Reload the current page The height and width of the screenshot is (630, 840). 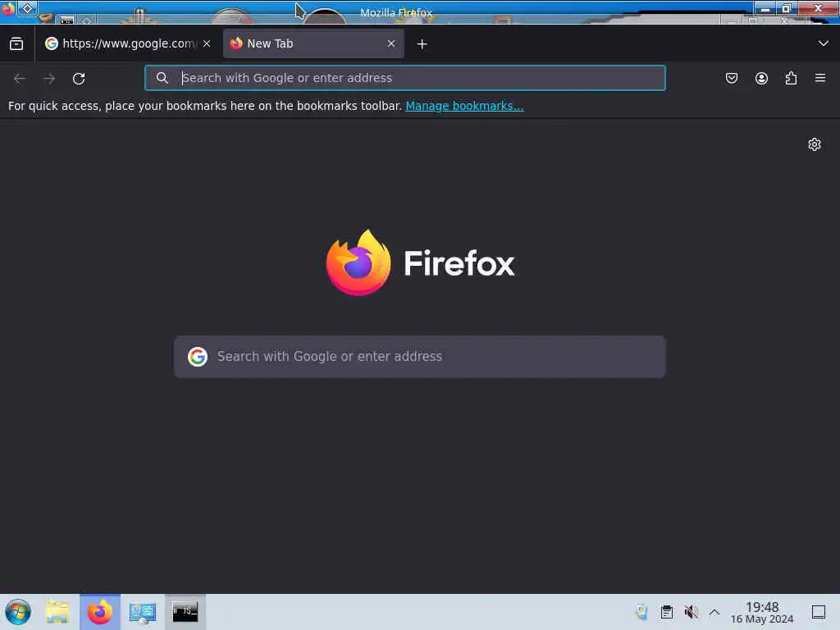tap(79, 78)
